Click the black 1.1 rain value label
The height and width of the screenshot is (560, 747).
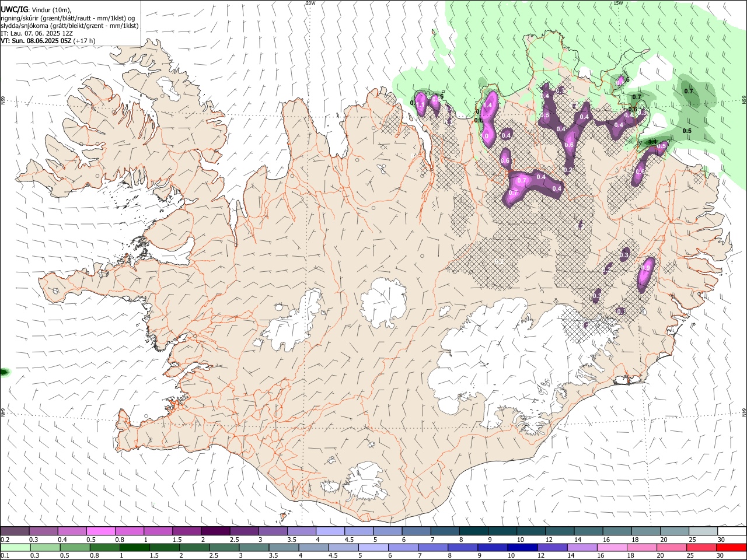coord(652,142)
